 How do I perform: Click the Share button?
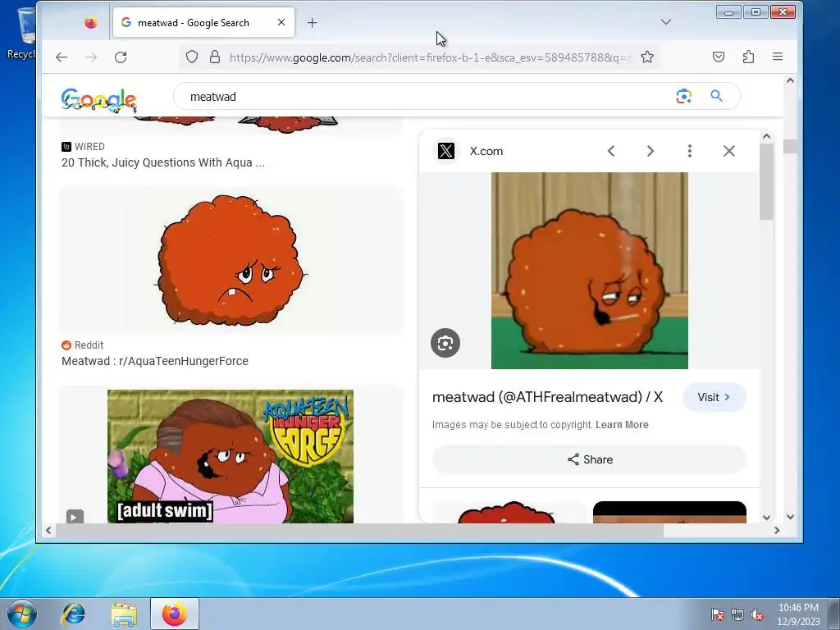[589, 459]
